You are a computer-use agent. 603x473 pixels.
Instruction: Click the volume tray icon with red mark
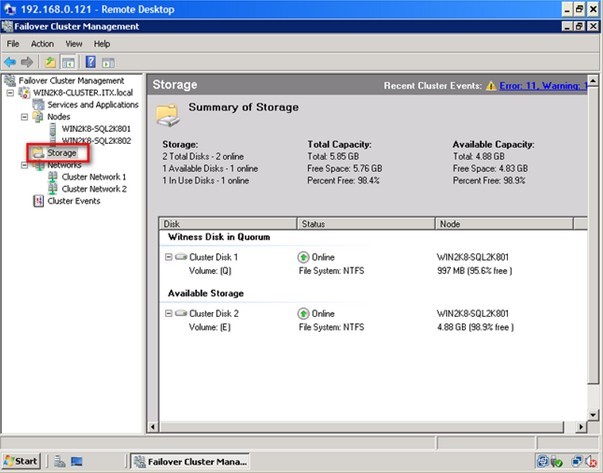point(591,461)
